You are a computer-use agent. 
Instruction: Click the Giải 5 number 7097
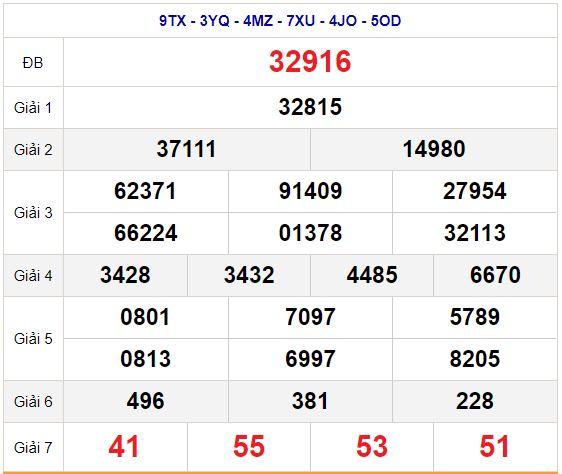click(310, 317)
